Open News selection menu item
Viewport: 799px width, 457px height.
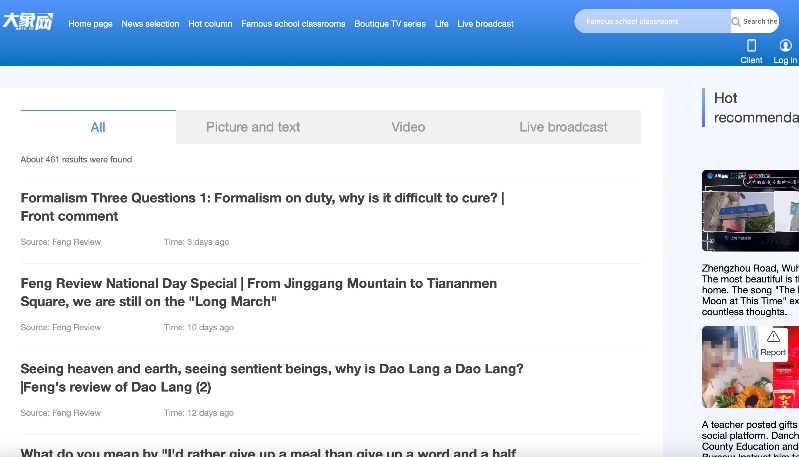click(150, 24)
